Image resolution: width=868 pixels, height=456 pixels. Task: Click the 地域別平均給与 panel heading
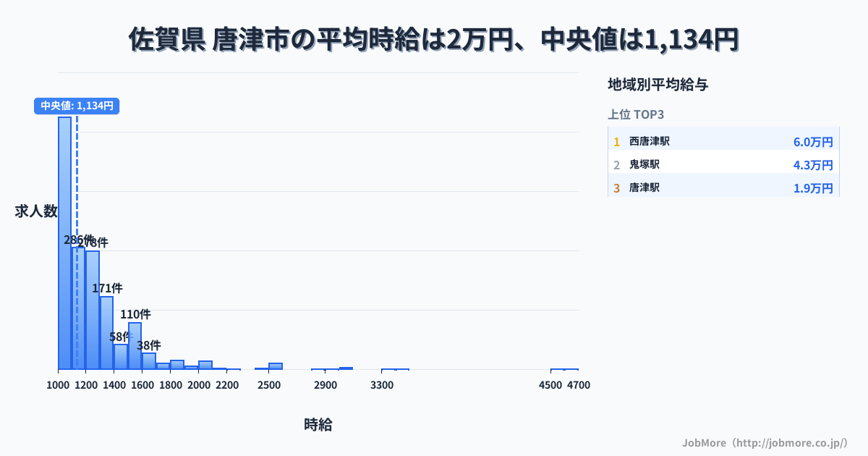coord(658,85)
